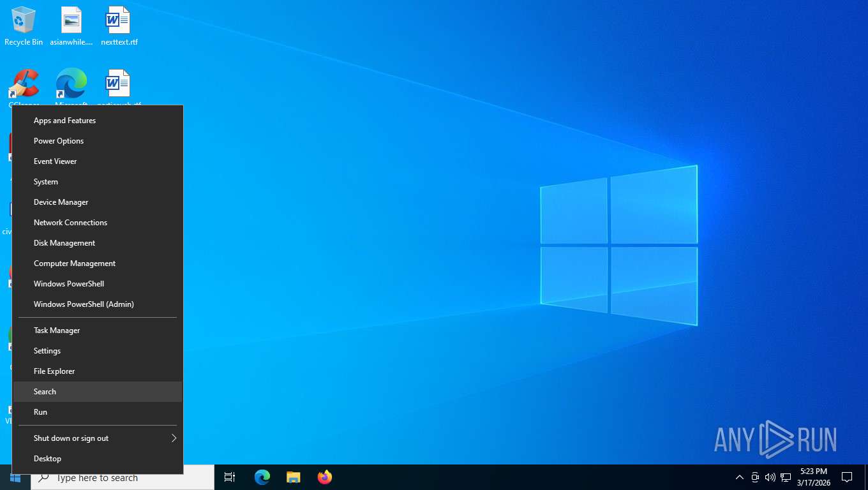Viewport: 868px width, 490px height.
Task: Choose File Explorer in the menu
Action: coord(98,371)
